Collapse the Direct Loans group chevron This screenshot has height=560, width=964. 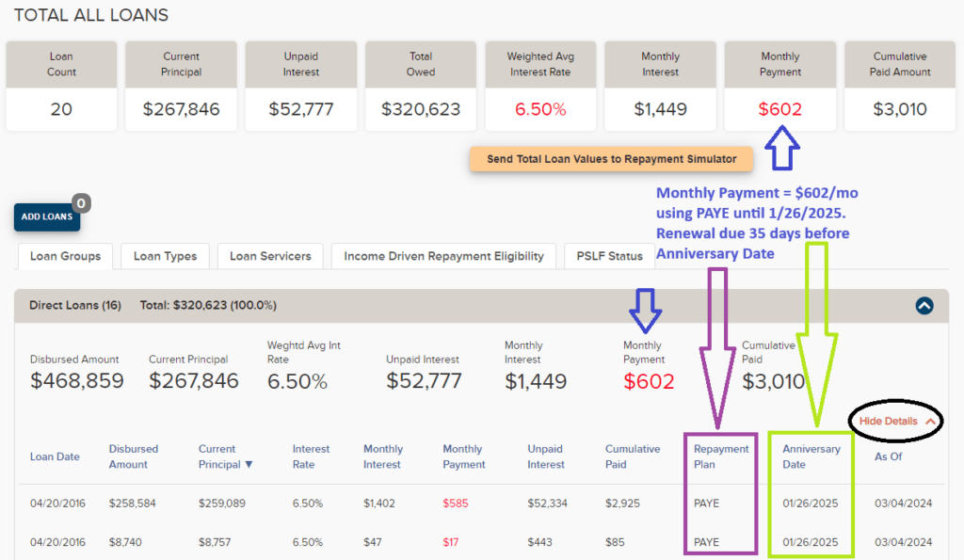[x=924, y=305]
